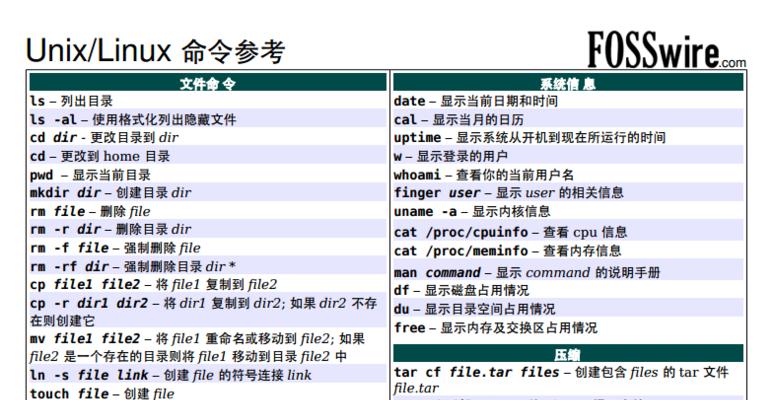The width and height of the screenshot is (774, 400).
Task: Click the 'whoami' command row
Action: click(x=568, y=174)
